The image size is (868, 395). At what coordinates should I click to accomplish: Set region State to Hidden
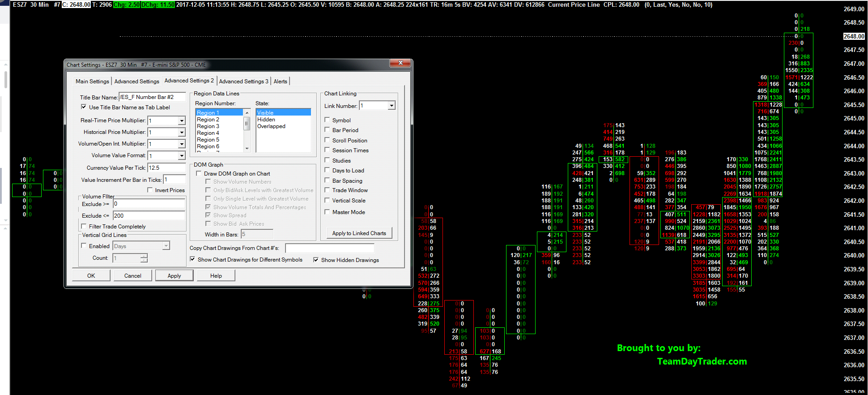coord(283,119)
